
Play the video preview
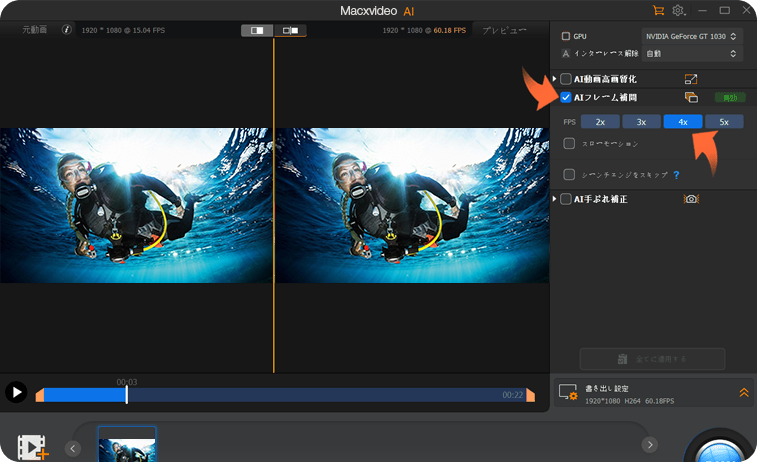16,392
